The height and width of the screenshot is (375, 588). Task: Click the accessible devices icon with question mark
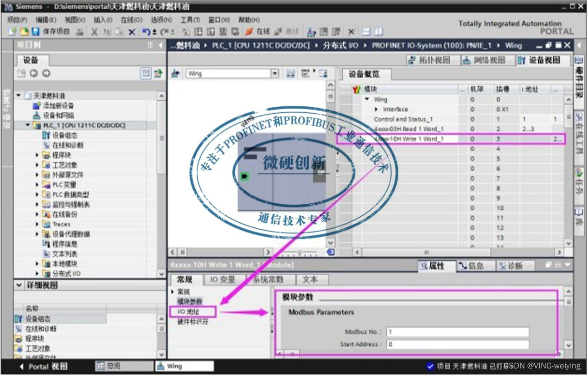click(x=311, y=32)
